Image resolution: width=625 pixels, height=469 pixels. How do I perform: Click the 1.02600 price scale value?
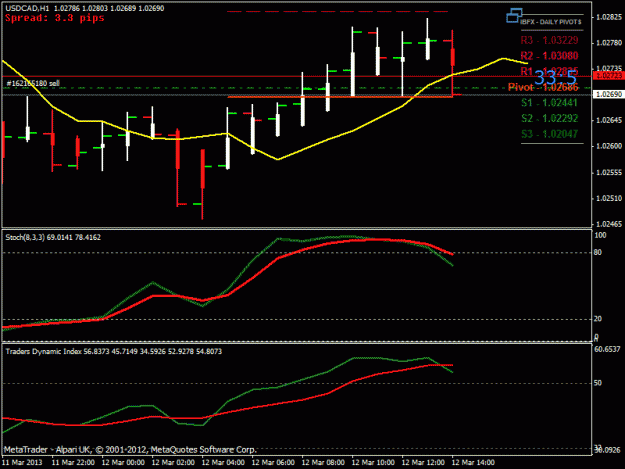click(609, 146)
